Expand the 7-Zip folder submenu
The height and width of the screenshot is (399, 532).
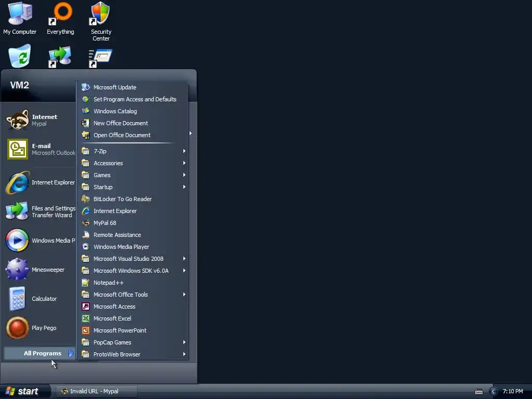[132, 151]
